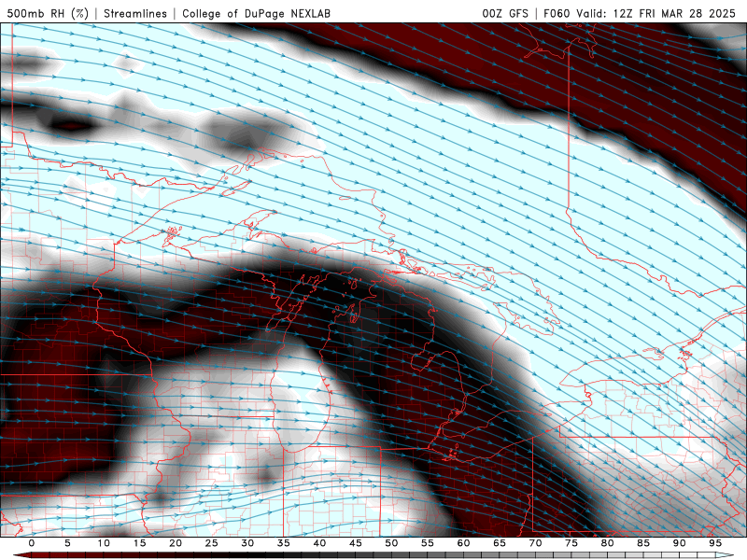Click the "F060" forecast hour text

[557, 13]
